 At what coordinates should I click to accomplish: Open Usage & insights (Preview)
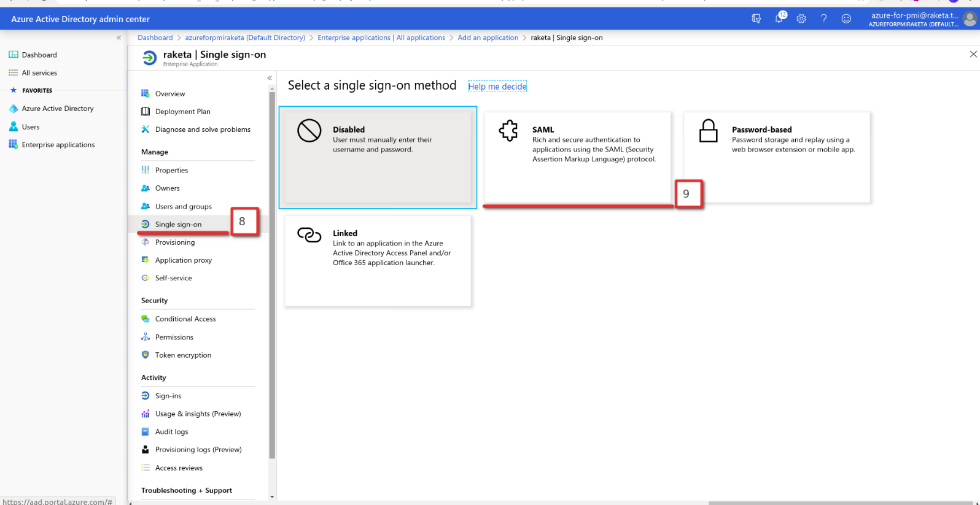pos(197,414)
